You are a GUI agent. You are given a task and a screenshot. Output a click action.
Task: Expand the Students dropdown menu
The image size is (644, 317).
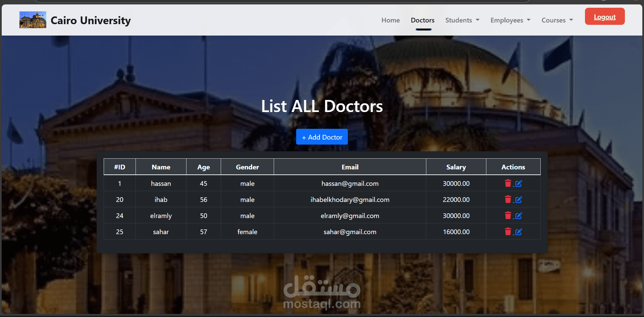click(x=462, y=20)
